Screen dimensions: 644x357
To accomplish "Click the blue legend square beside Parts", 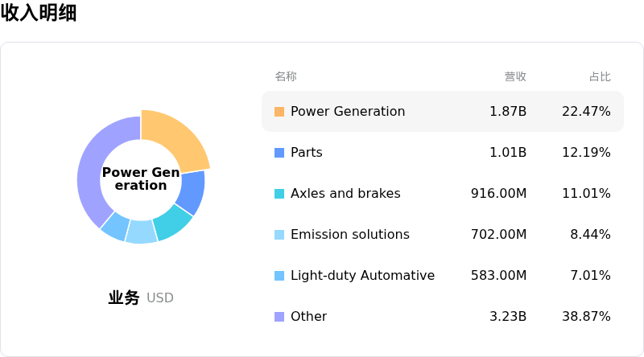I will coord(279,153).
